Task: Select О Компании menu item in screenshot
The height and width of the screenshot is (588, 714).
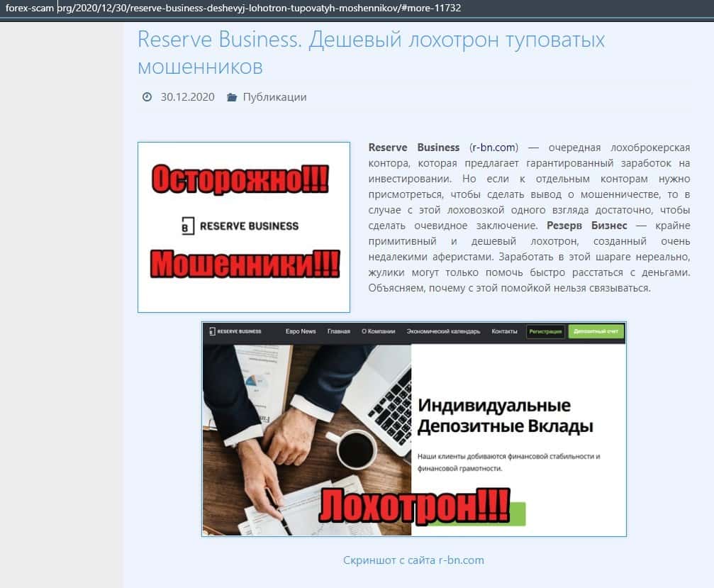Action: tap(379, 331)
